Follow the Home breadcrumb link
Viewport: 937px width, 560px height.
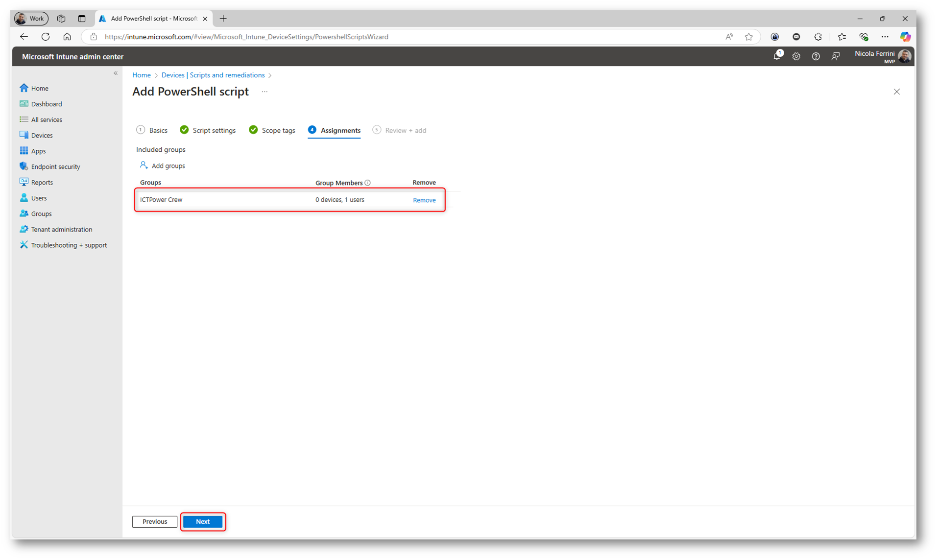coord(142,75)
